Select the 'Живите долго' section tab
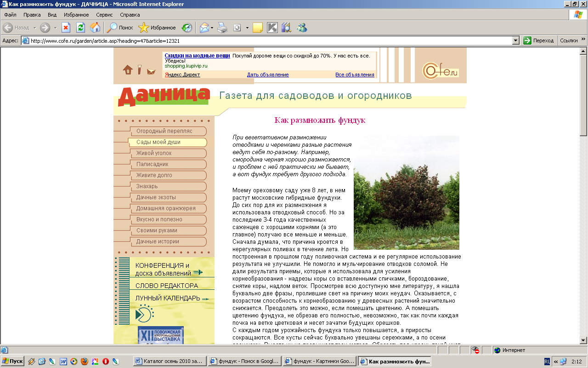The height and width of the screenshot is (368, 588). [x=168, y=175]
